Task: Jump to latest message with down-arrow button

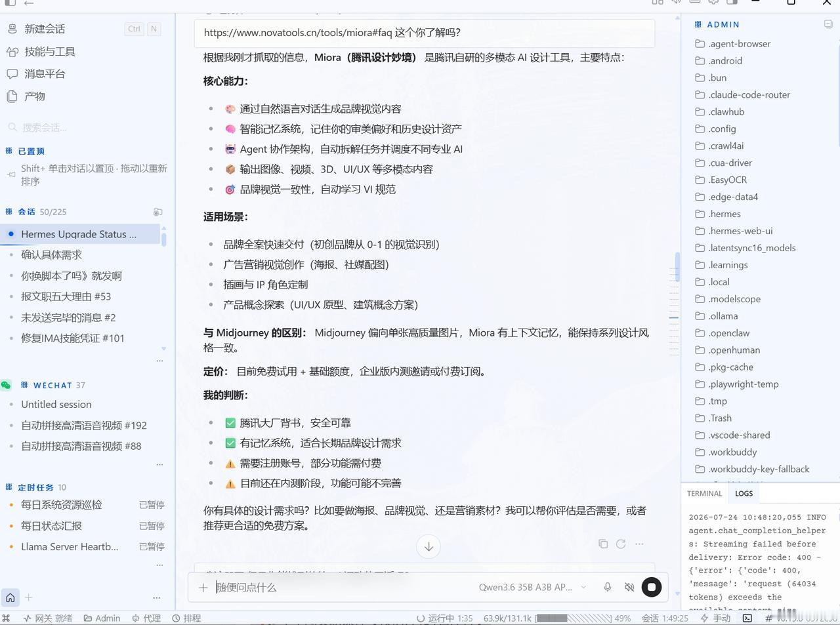Action: click(429, 546)
